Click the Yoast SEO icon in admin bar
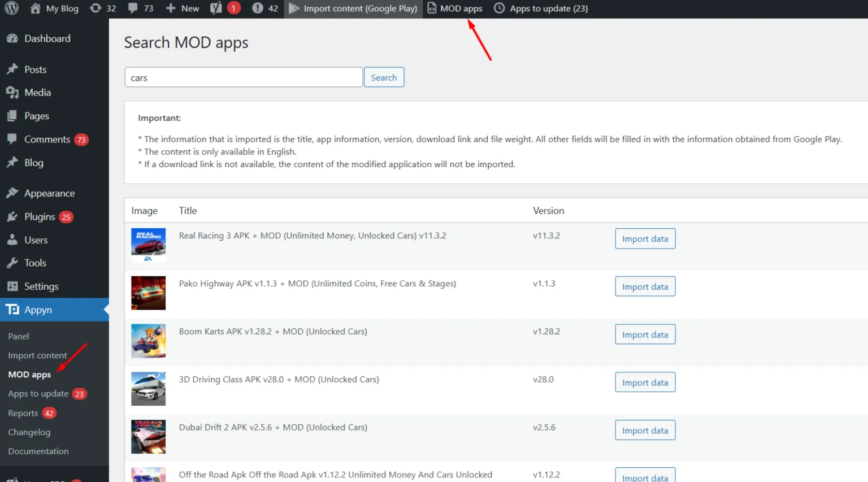 coord(216,8)
